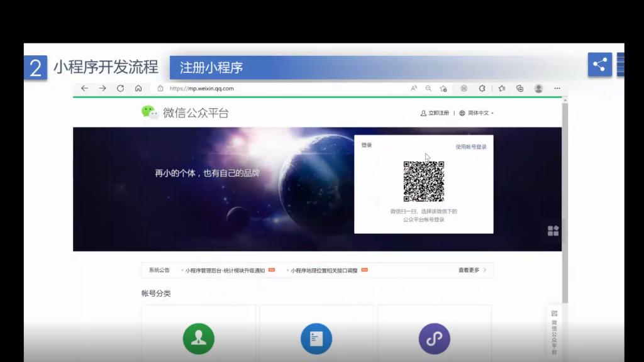Click the share icon on slide
The height and width of the screenshot is (362, 644).
(599, 65)
